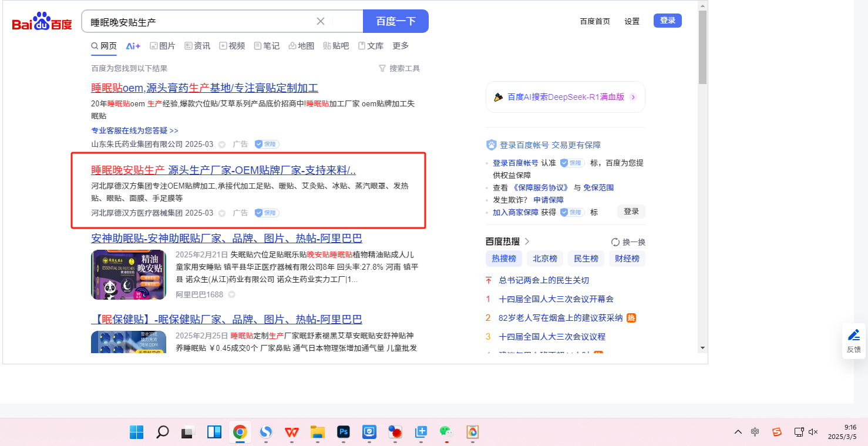The width and height of the screenshot is (868, 446).
Task: Click the muted volume tray icon
Action: coord(813,432)
